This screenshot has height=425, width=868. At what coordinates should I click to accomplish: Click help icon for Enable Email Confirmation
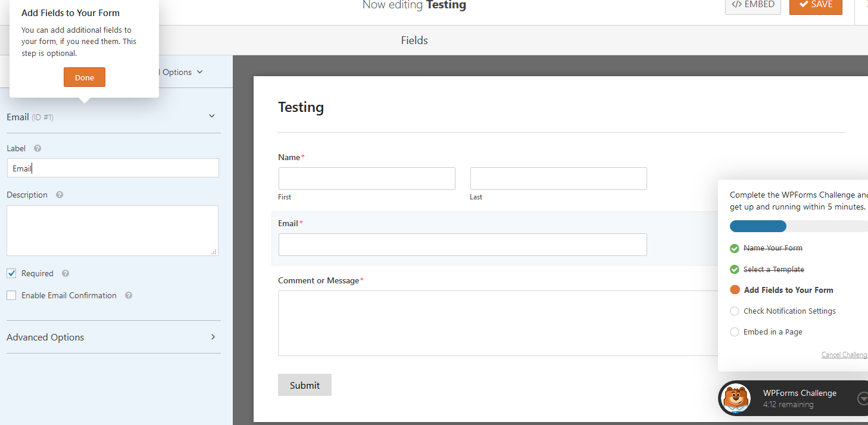point(129,295)
